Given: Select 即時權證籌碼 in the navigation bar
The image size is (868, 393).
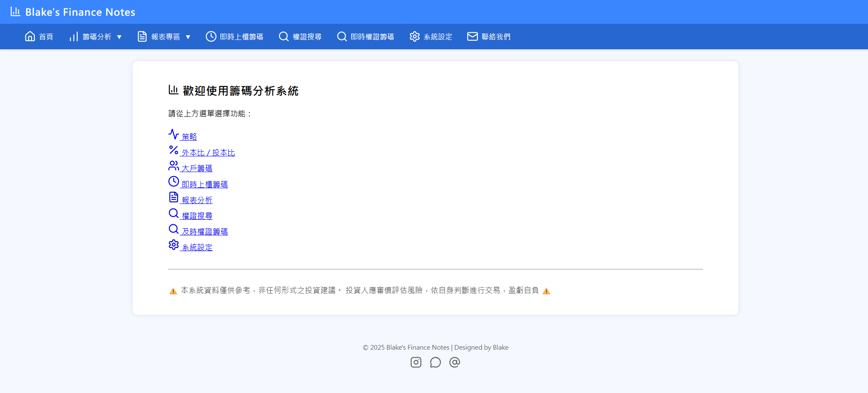Looking at the screenshot, I should 372,37.
